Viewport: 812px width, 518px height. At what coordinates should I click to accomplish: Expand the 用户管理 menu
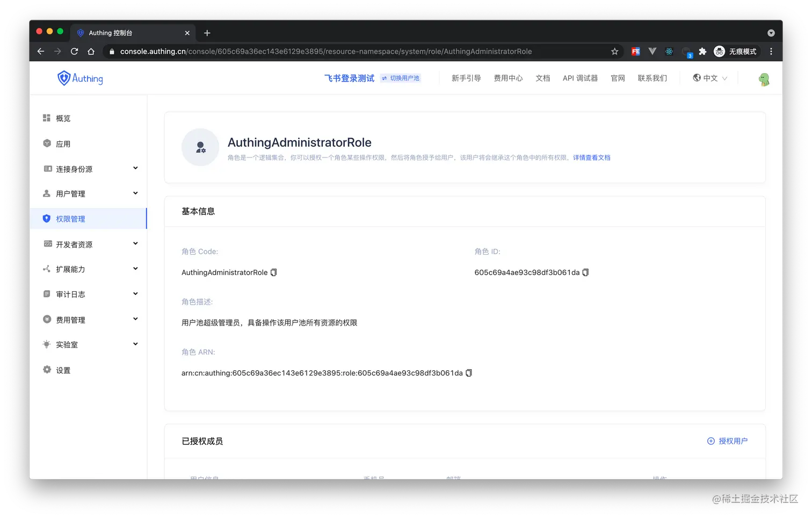tap(88, 193)
